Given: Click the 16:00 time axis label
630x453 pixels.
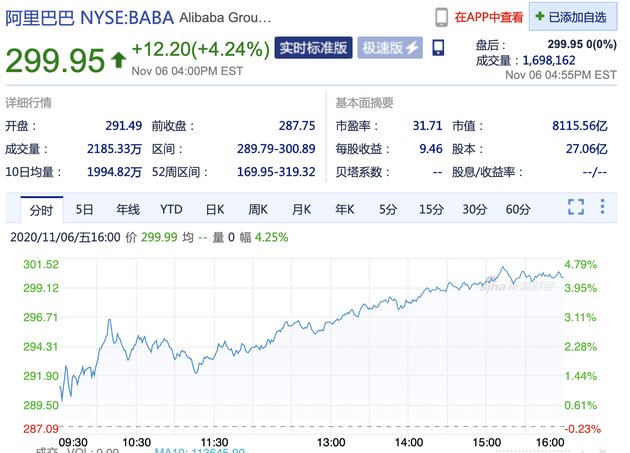Looking at the screenshot, I should coord(550,443).
